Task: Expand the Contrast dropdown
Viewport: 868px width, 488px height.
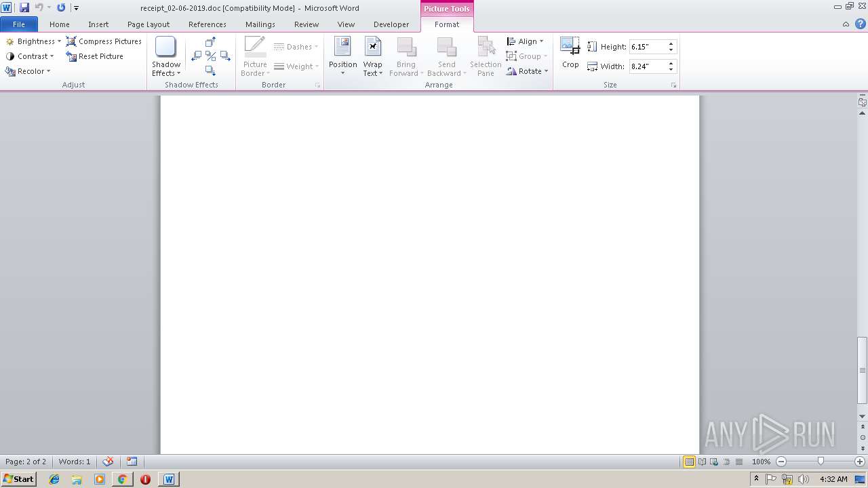Action: [30, 56]
